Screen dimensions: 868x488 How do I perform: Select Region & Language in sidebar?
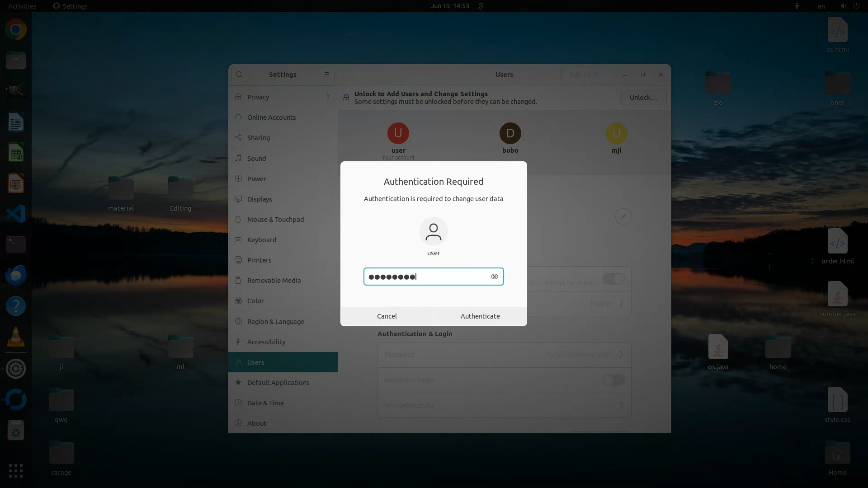[275, 322]
